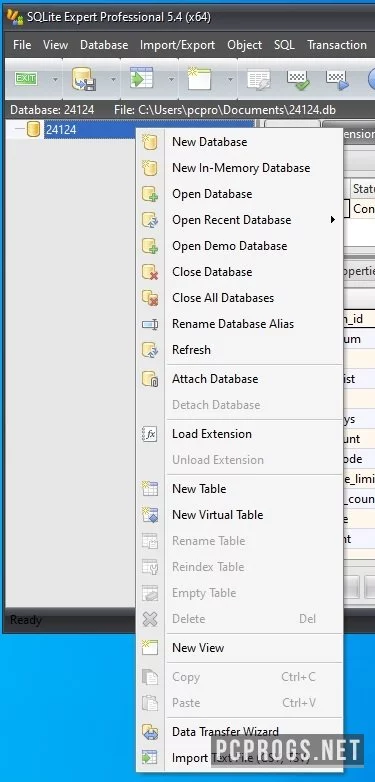Open the SQL menu
Screen dimensions: 375x782
(284, 45)
